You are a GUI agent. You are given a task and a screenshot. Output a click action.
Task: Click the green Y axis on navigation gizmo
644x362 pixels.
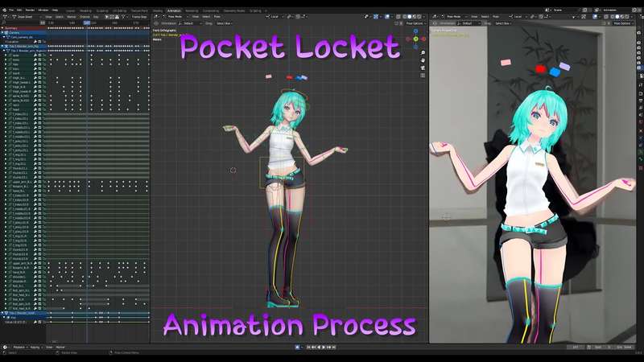coord(415,39)
